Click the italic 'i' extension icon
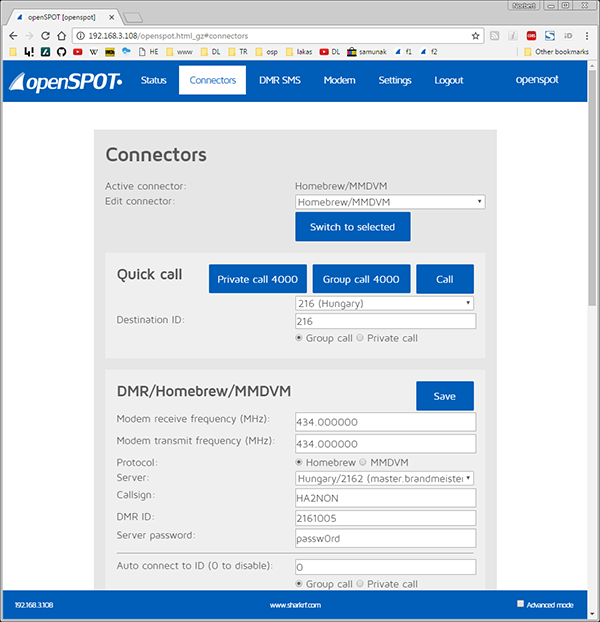 (513, 36)
